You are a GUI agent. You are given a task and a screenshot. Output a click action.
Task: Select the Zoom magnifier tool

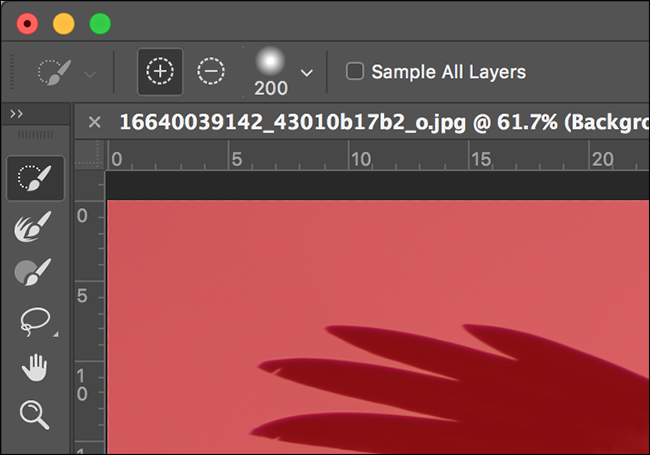tap(34, 414)
